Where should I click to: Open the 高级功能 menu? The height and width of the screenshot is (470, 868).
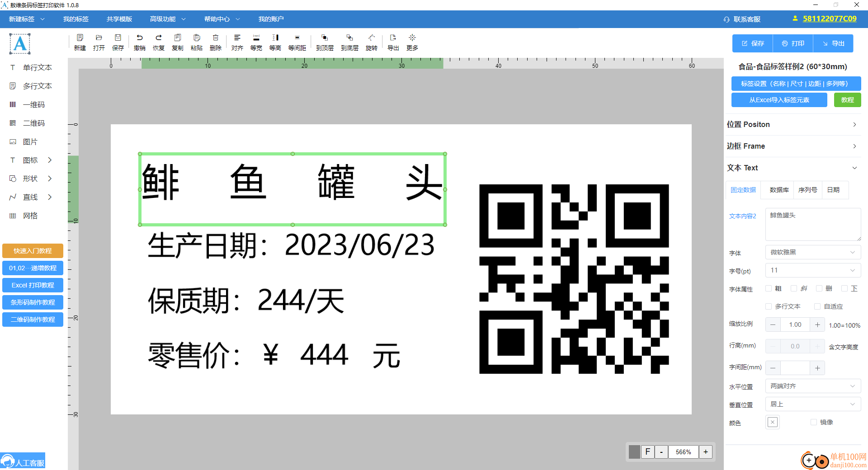tap(168, 19)
